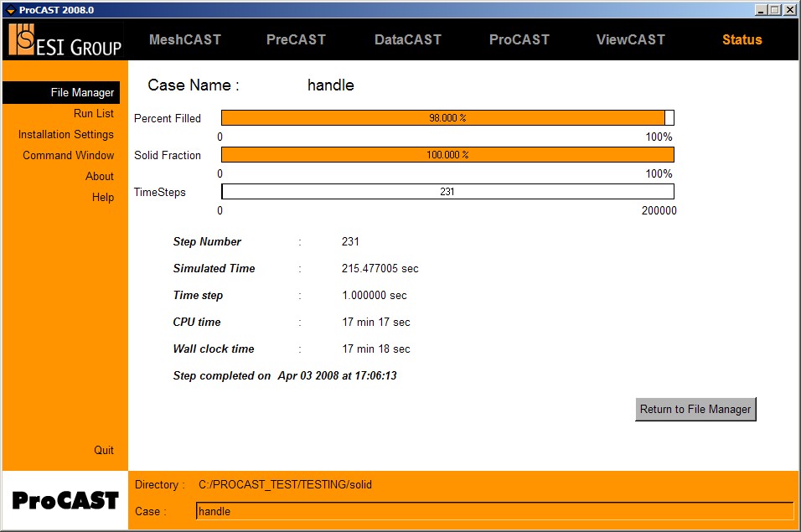Click Return to File Manager button
This screenshot has height=532, width=801.
point(695,409)
